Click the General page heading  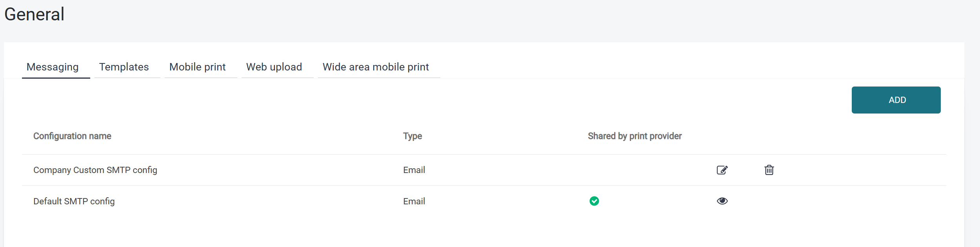coord(35,14)
